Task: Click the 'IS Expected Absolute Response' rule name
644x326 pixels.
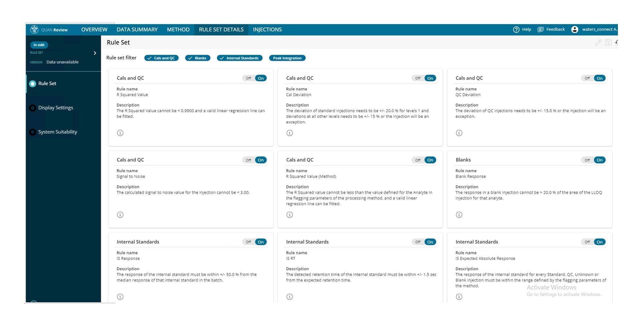Action: [485, 259]
